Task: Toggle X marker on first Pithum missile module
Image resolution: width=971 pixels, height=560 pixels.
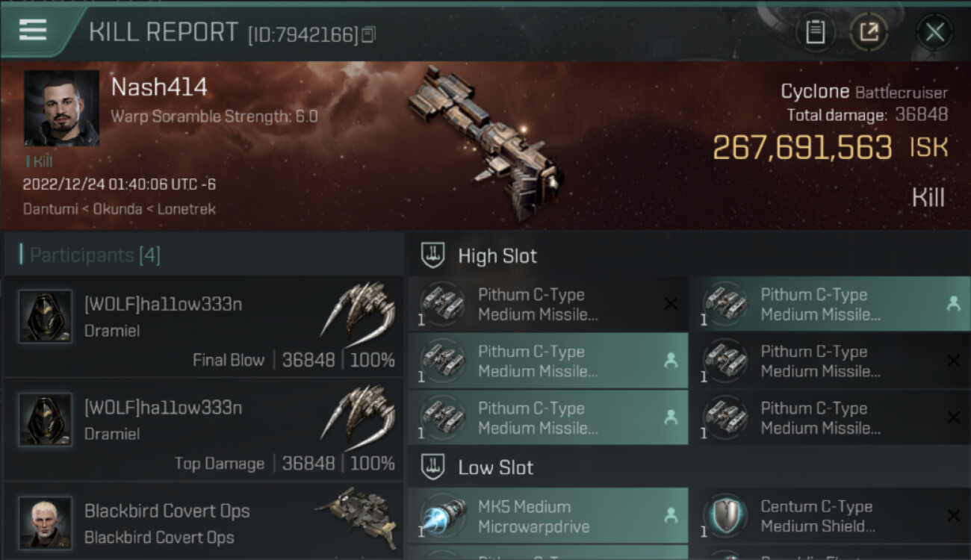Action: tap(671, 304)
